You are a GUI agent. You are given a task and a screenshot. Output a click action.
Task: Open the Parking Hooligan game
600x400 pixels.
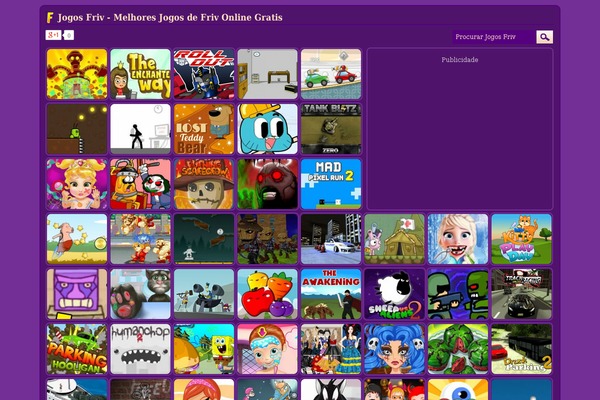click(x=77, y=349)
